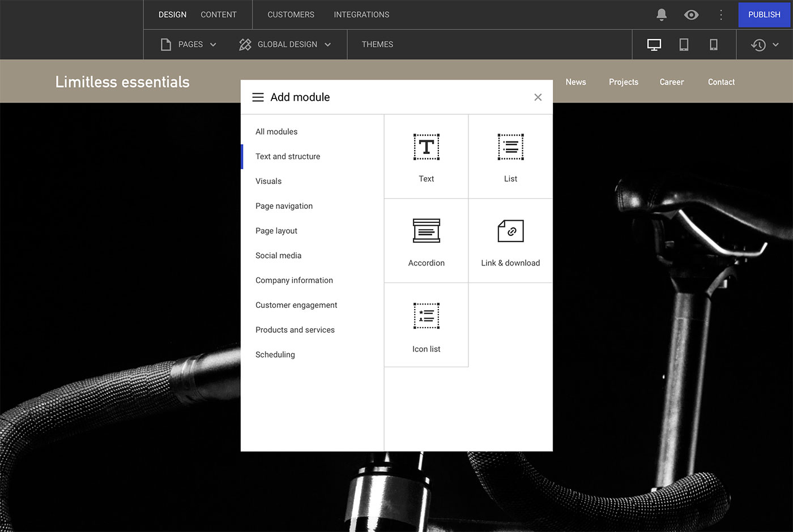The width and height of the screenshot is (793, 532).
Task: Switch to desktop view
Action: (x=654, y=45)
